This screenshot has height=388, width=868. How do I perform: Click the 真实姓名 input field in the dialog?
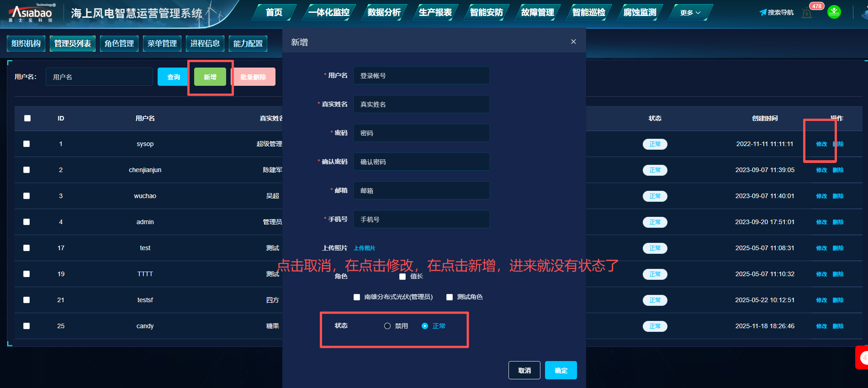tap(421, 104)
